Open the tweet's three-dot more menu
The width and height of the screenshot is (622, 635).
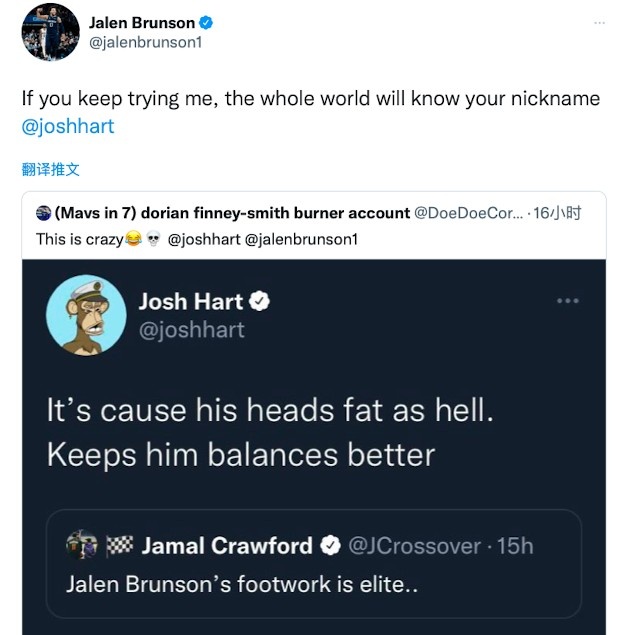click(599, 23)
